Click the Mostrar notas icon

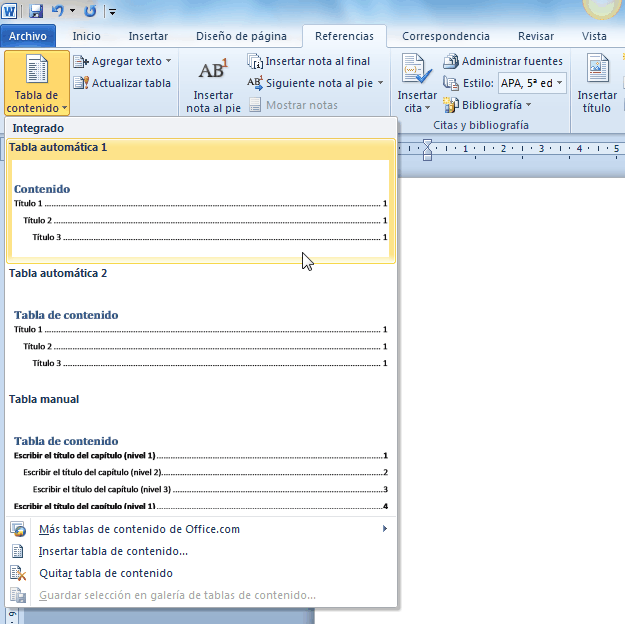255,105
